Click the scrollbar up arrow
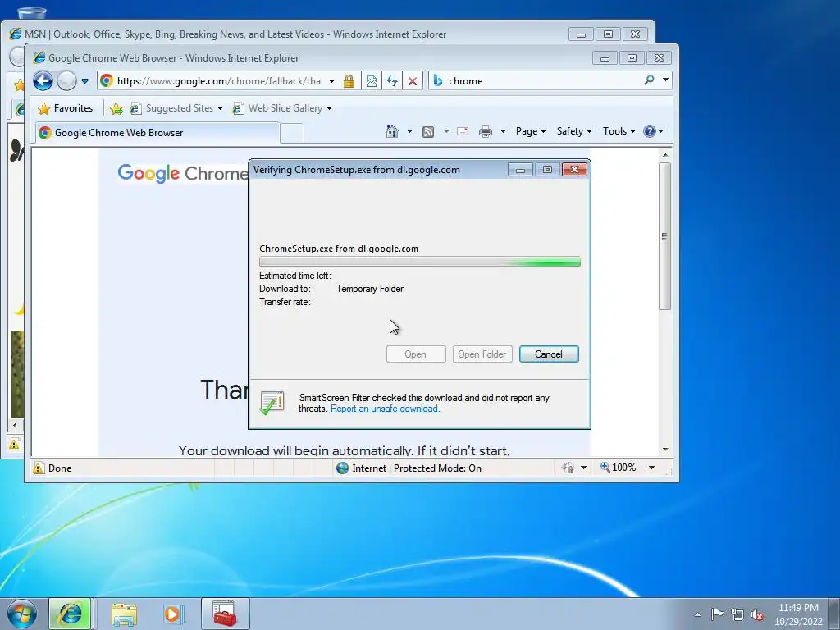Screen dimensions: 840x630 pos(664,155)
